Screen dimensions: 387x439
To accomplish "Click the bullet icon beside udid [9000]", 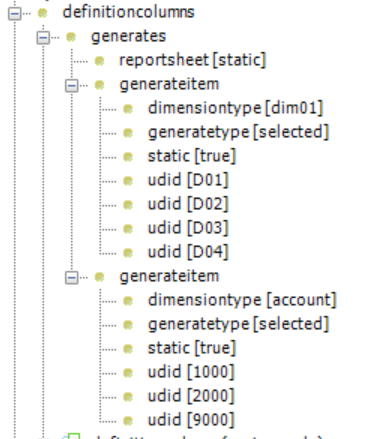I will 128,421.
